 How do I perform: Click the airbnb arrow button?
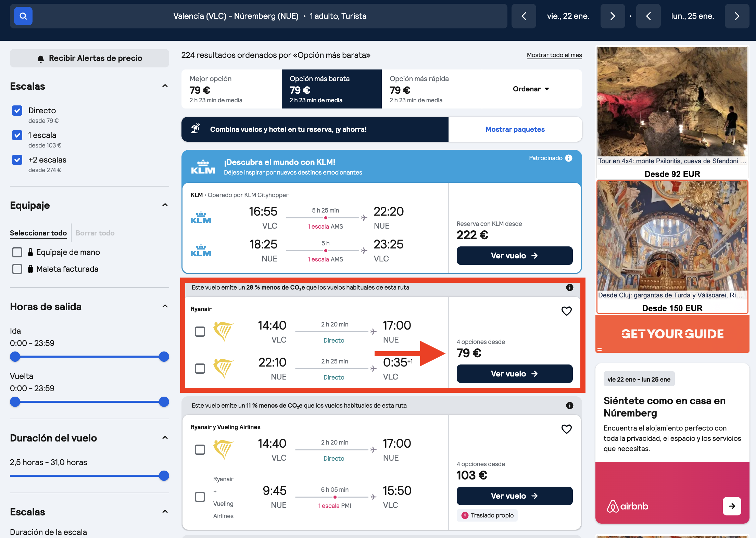tap(732, 506)
